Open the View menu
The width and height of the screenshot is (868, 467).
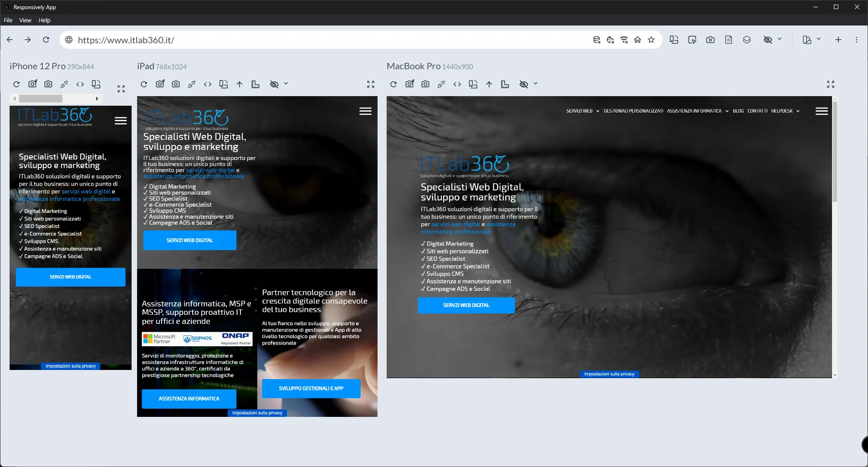coord(25,20)
